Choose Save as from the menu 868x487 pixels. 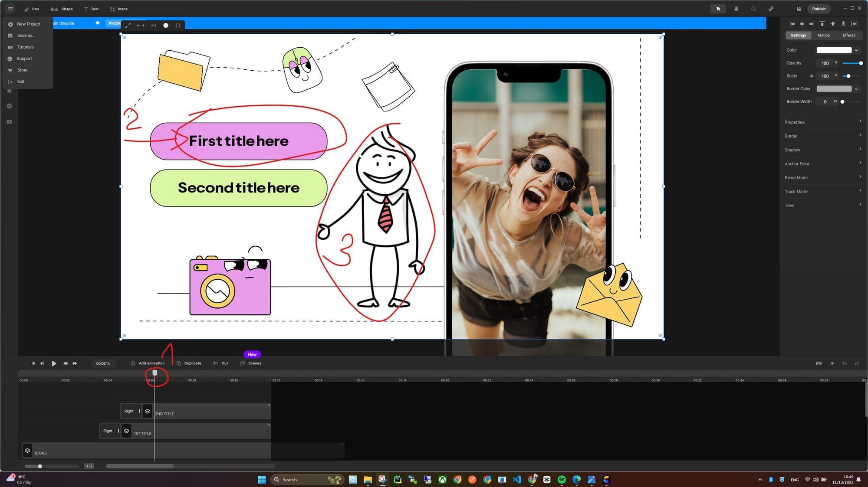coord(25,36)
